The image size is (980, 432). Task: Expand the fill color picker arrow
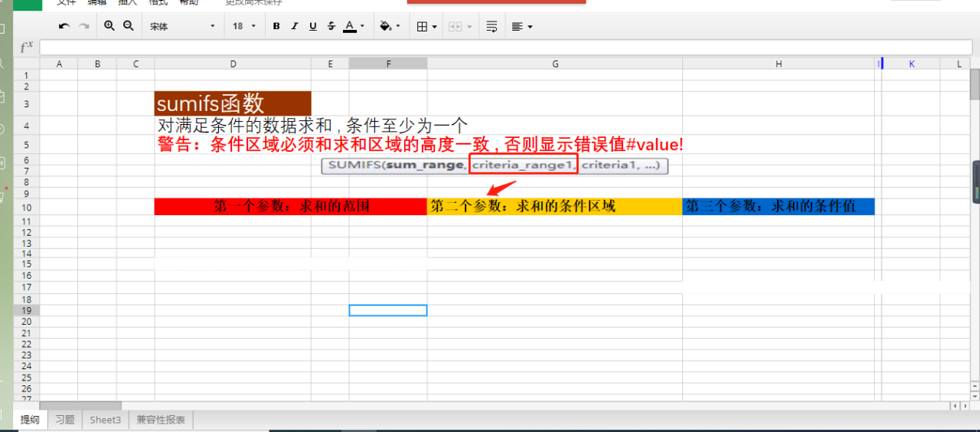398,26
